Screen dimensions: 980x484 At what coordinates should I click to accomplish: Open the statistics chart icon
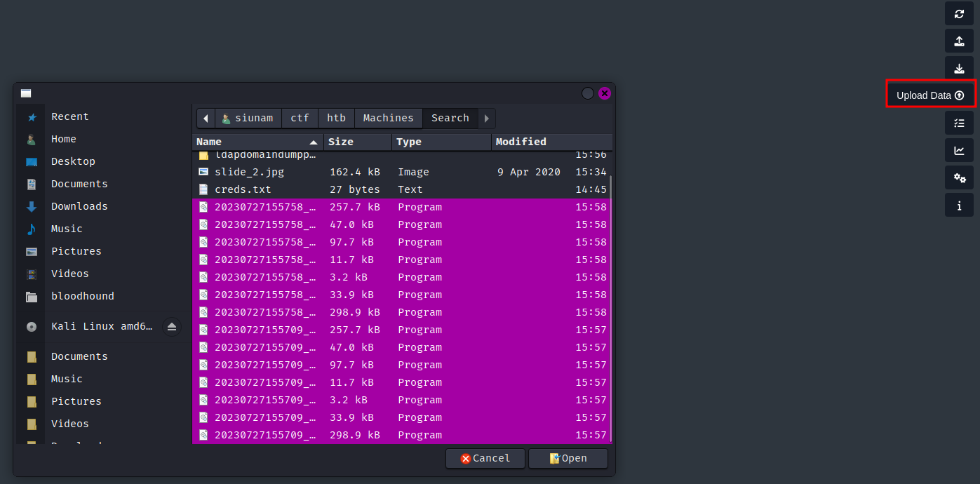tap(959, 150)
